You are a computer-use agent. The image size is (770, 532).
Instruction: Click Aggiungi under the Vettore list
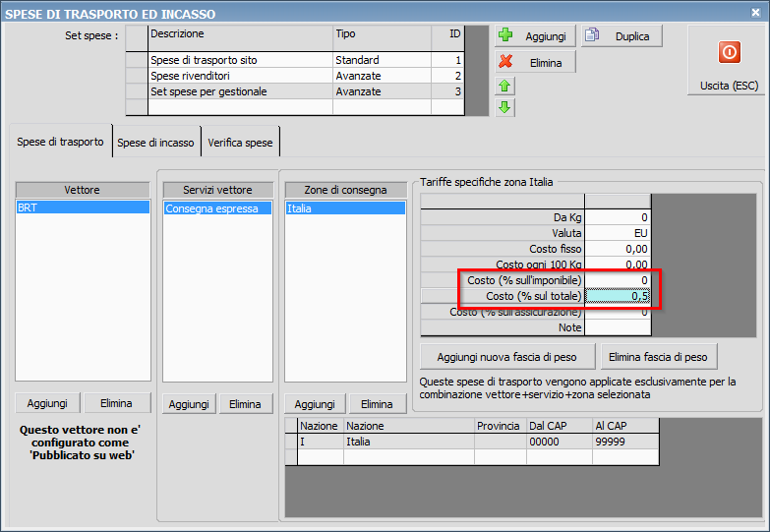[47, 403]
